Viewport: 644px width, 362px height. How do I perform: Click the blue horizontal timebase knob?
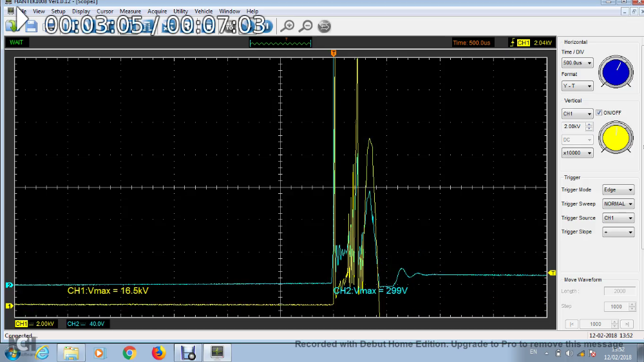pos(616,72)
